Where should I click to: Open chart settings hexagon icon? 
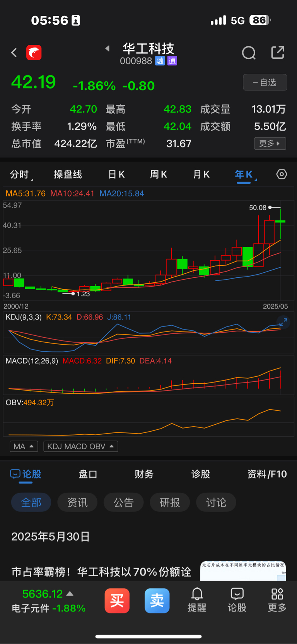point(282,174)
